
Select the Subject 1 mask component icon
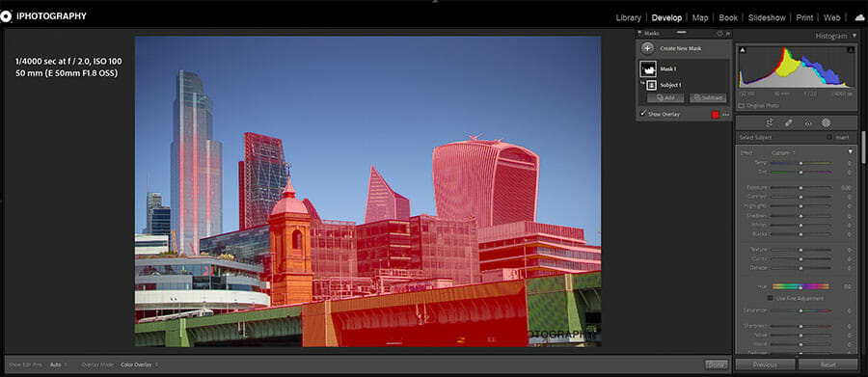click(652, 85)
